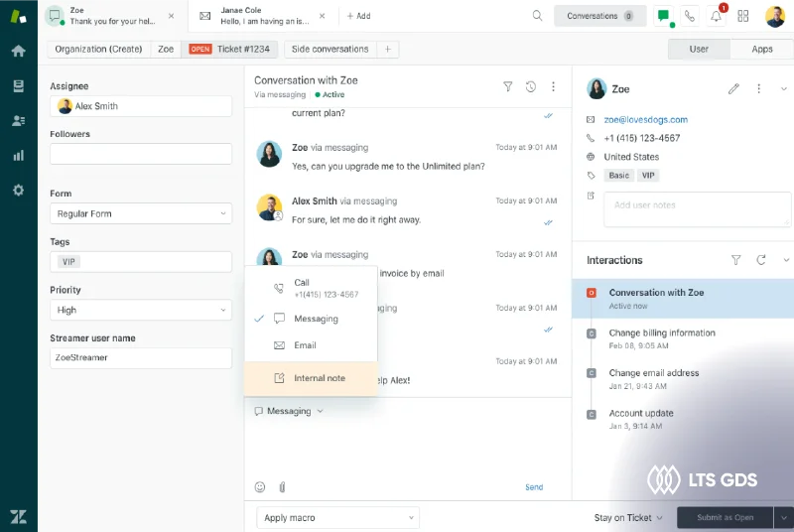This screenshot has height=532, width=794.
Task: Open the Form dropdown
Action: pos(140,213)
